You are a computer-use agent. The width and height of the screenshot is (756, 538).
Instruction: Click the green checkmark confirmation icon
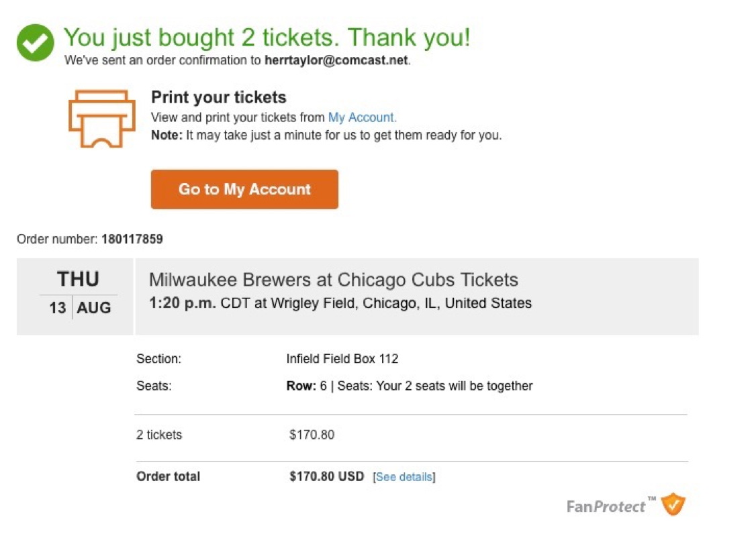pyautogui.click(x=35, y=43)
